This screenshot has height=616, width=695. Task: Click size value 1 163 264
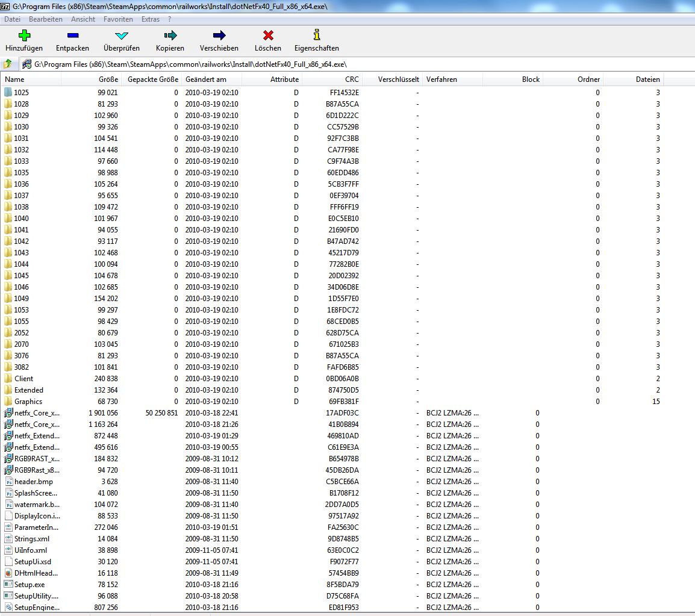(103, 425)
